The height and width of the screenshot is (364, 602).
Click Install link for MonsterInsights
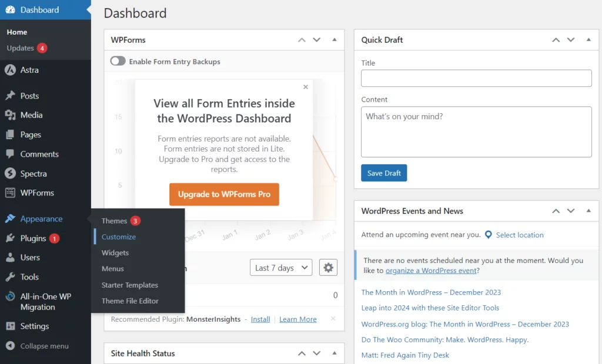(260, 319)
